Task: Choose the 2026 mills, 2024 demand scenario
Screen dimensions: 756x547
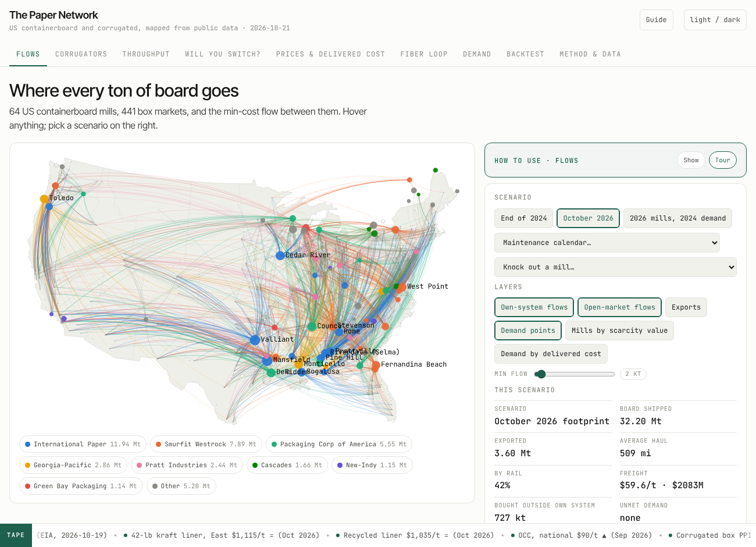Action: coord(678,218)
